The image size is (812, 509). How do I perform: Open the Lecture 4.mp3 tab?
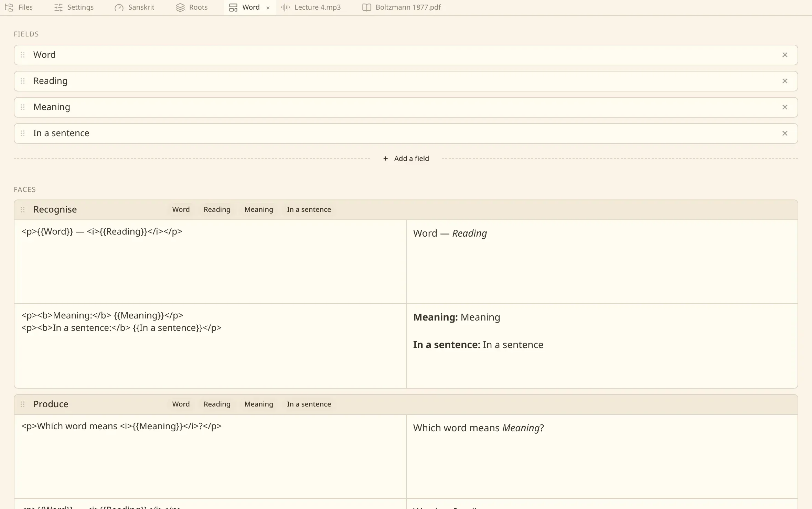click(311, 7)
